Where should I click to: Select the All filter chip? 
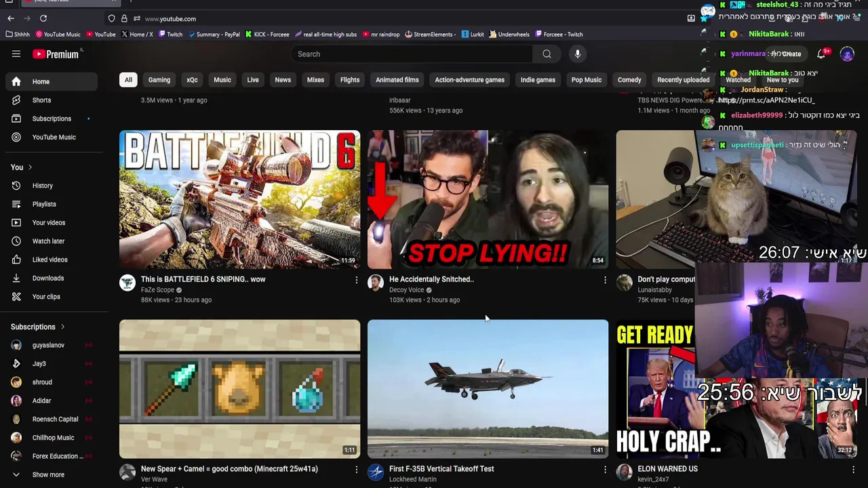click(x=128, y=80)
